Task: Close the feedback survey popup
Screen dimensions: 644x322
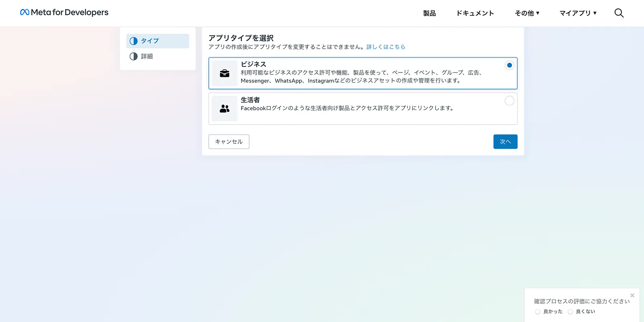Action: coord(632,295)
